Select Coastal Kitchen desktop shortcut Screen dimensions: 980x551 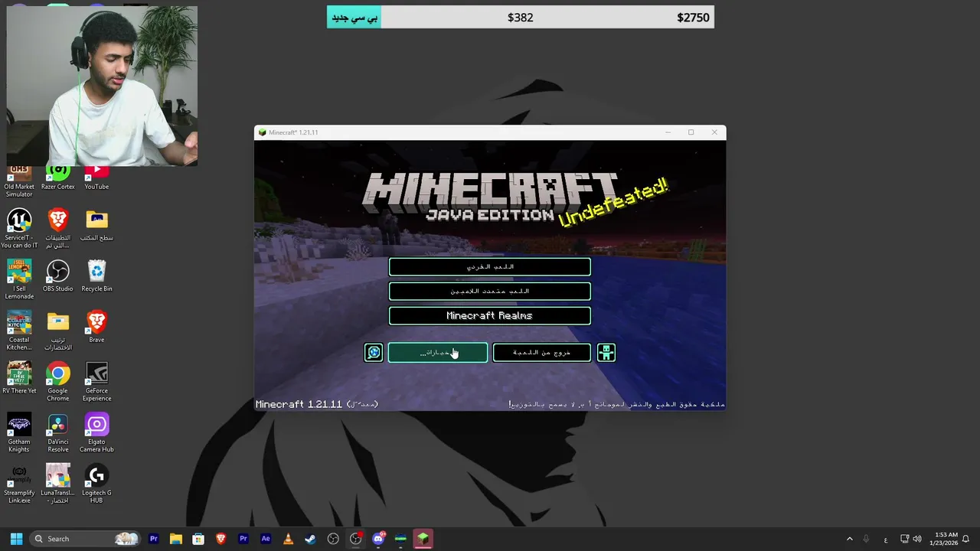click(19, 331)
